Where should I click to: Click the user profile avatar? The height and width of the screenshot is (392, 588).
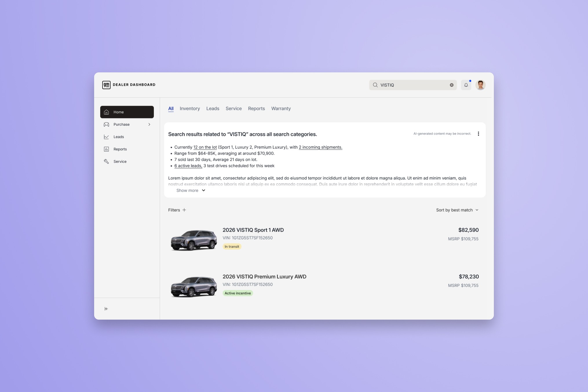coord(481,85)
